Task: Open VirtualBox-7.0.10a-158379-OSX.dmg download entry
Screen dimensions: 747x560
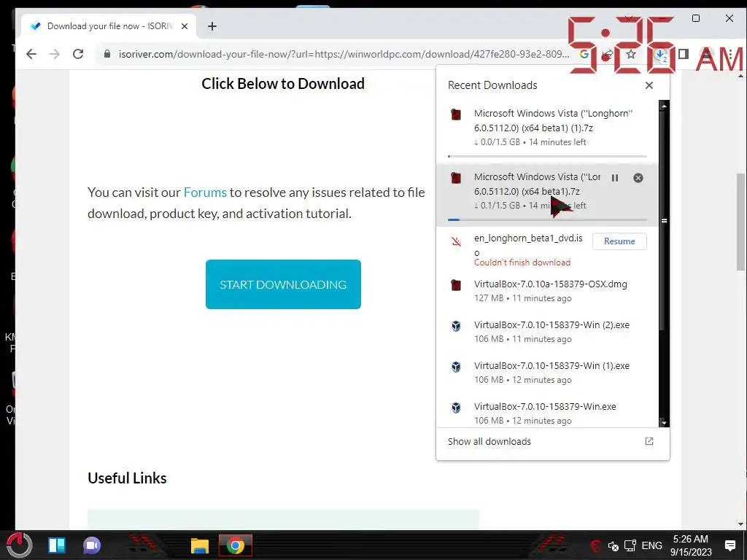Action: coord(547,290)
